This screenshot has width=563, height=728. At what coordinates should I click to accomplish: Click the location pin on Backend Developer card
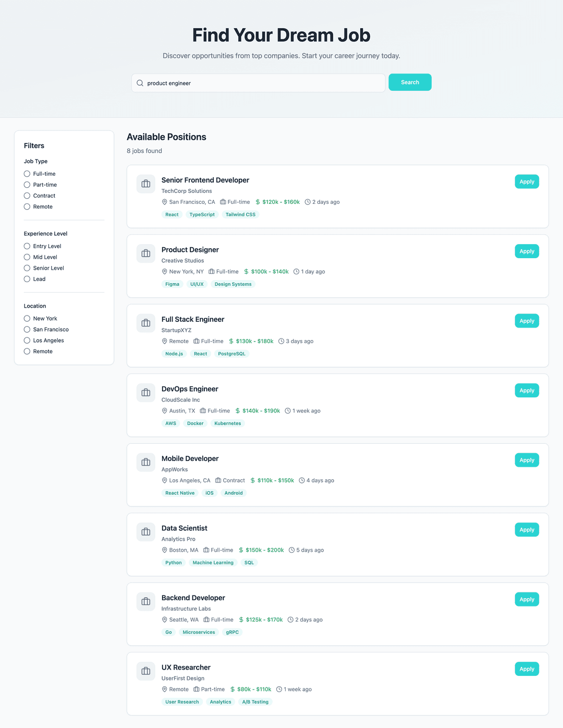[164, 620]
